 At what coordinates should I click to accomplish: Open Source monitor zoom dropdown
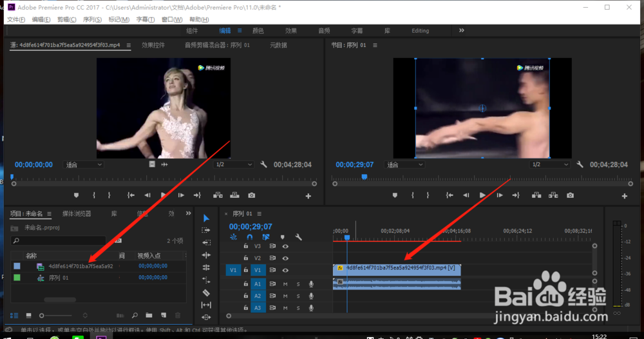point(83,164)
